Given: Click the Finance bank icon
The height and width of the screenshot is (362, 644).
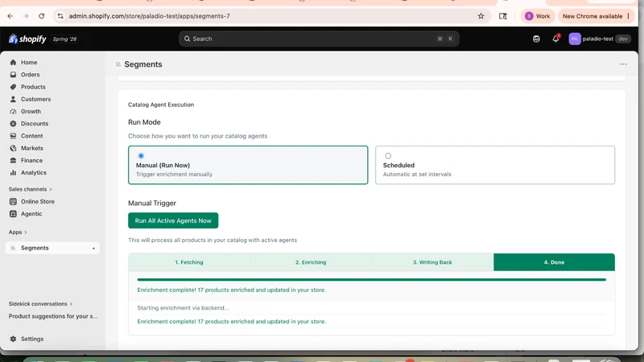Looking at the screenshot, I should pyautogui.click(x=13, y=160).
